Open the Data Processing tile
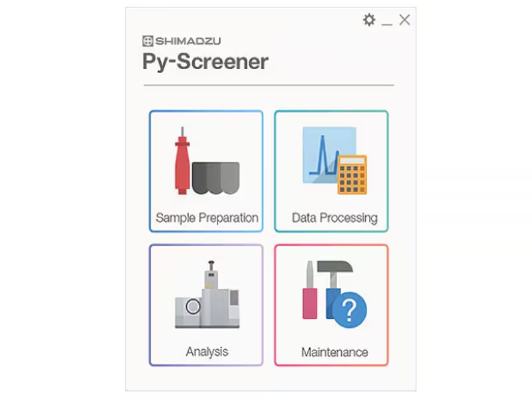This screenshot has height=399, width=532. [x=331, y=171]
